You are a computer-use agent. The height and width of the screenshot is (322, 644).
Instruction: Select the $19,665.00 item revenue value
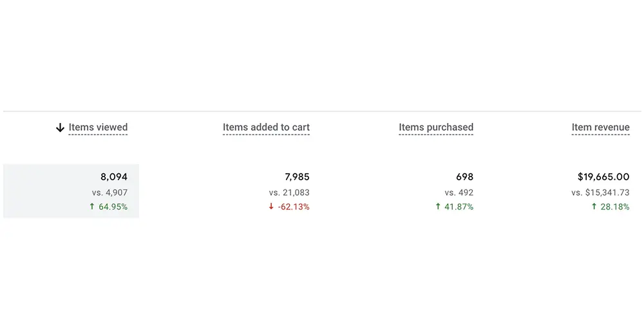pos(603,176)
